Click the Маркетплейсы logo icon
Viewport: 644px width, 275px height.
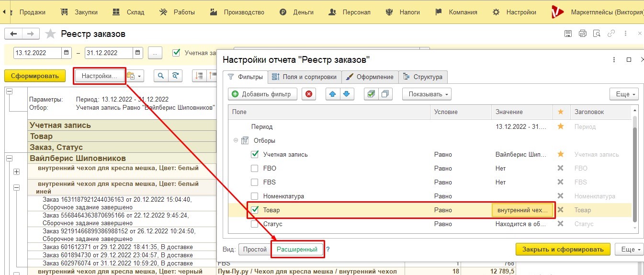pyautogui.click(x=558, y=12)
